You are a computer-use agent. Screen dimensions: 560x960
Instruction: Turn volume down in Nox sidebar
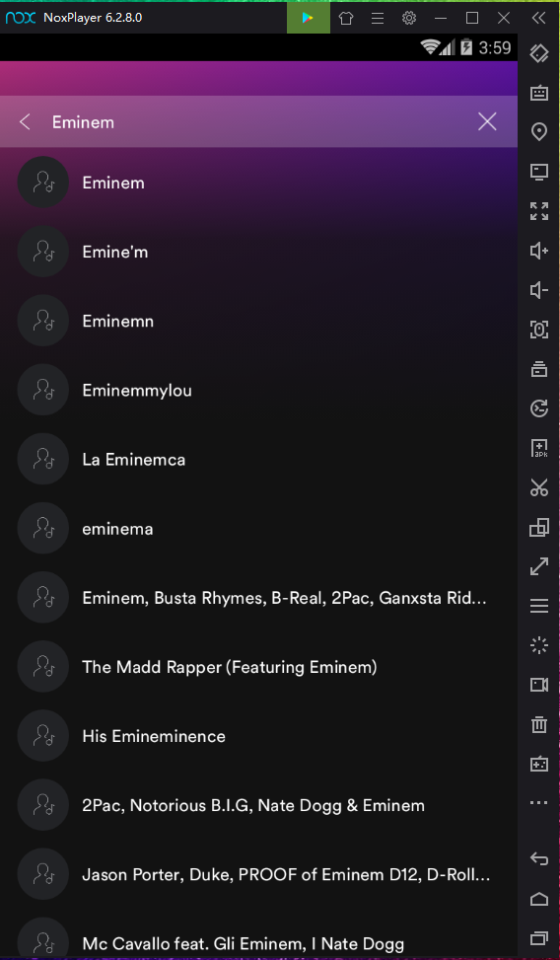pos(538,290)
